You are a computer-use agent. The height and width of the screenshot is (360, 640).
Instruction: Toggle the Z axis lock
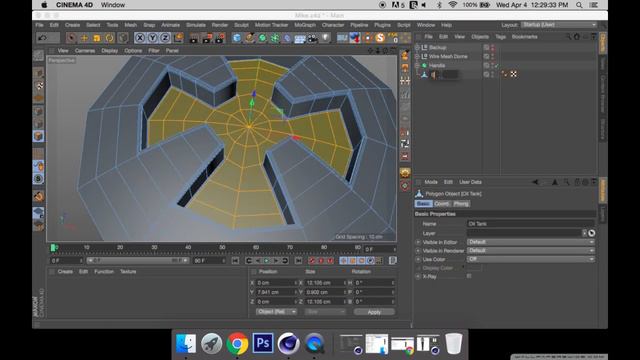point(165,38)
